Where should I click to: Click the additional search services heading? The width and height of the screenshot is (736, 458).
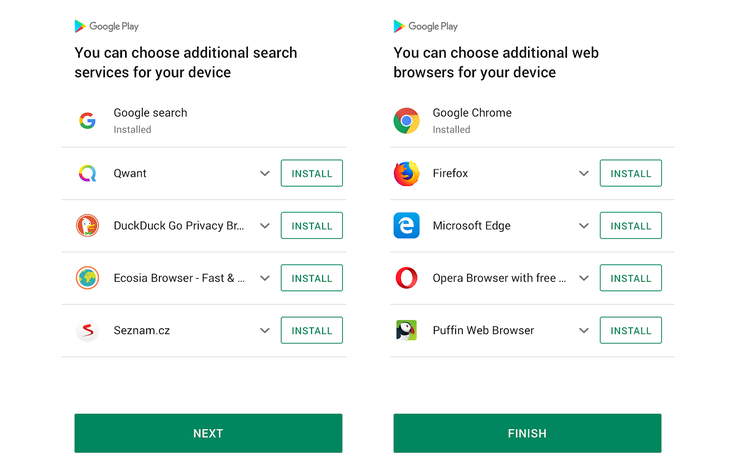[186, 62]
